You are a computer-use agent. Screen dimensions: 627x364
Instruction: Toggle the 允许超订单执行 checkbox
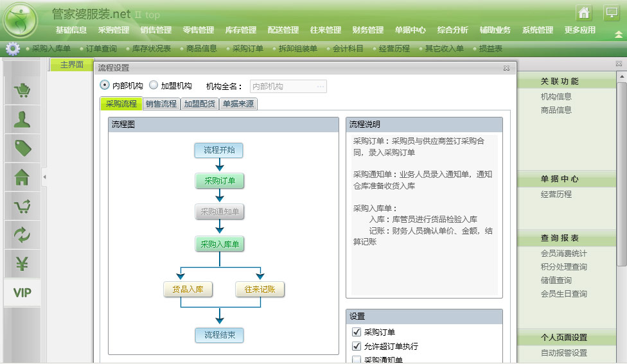point(357,347)
